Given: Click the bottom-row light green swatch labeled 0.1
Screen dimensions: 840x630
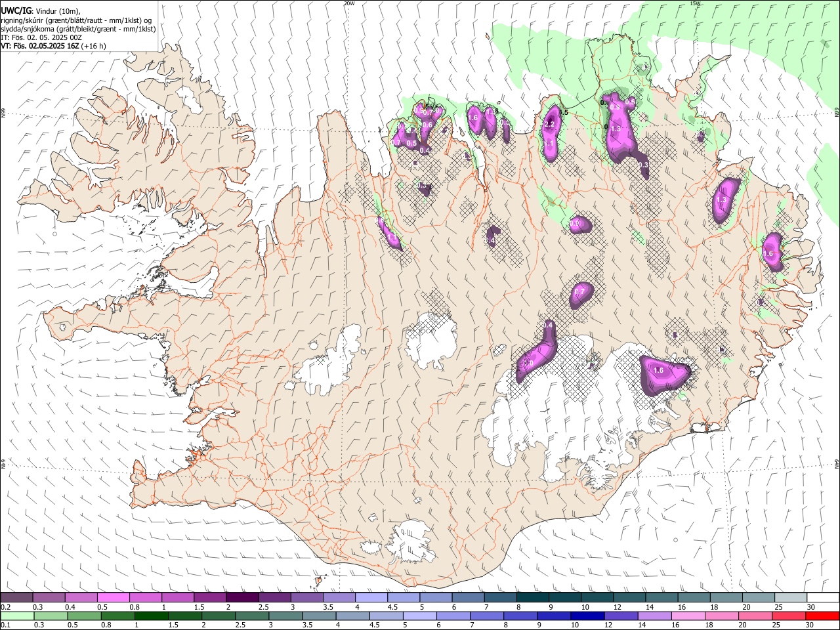Looking at the screenshot, I should click(16, 616).
